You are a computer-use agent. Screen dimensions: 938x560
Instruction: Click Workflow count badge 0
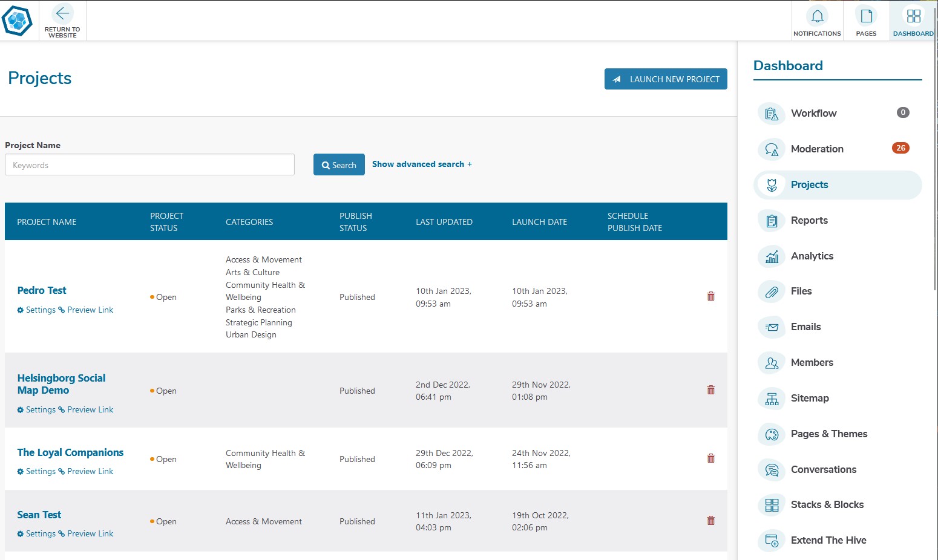click(903, 112)
